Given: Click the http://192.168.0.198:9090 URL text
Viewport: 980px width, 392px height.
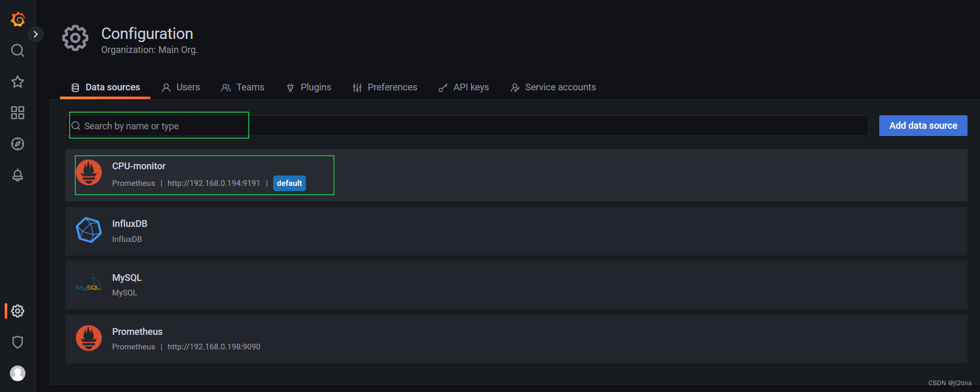Looking at the screenshot, I should (214, 347).
